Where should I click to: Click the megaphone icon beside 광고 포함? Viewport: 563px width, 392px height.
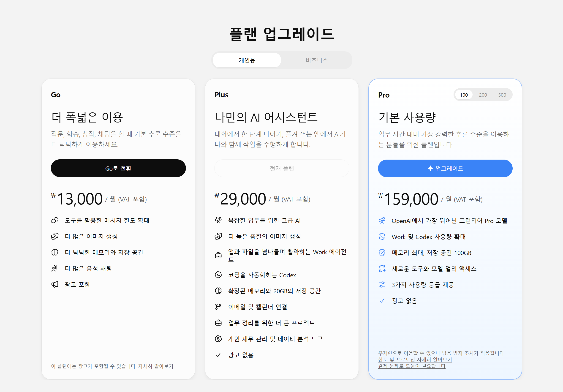(x=55, y=284)
